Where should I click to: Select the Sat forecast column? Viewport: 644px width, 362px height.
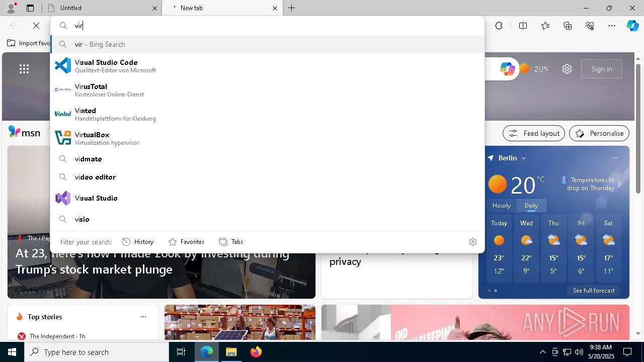608,249
